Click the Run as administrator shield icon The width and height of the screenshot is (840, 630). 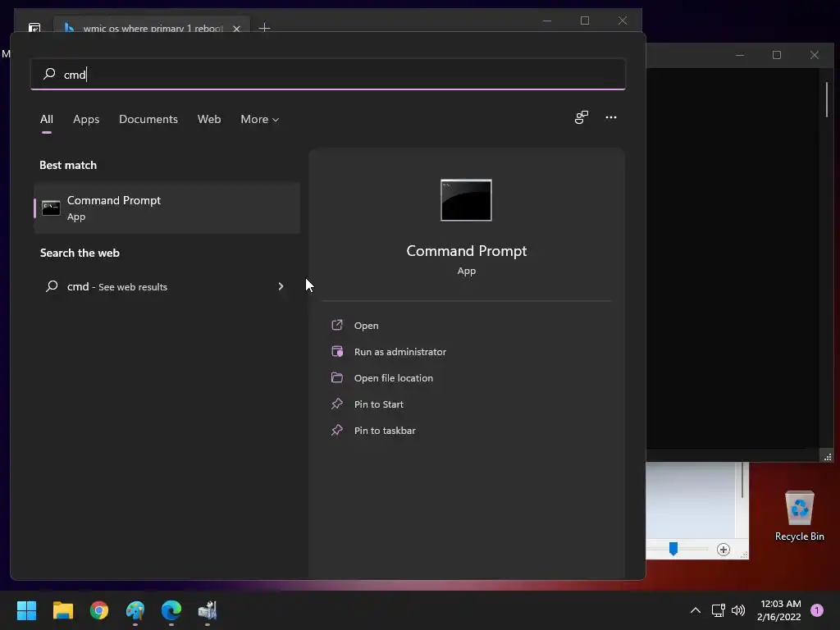pos(337,351)
